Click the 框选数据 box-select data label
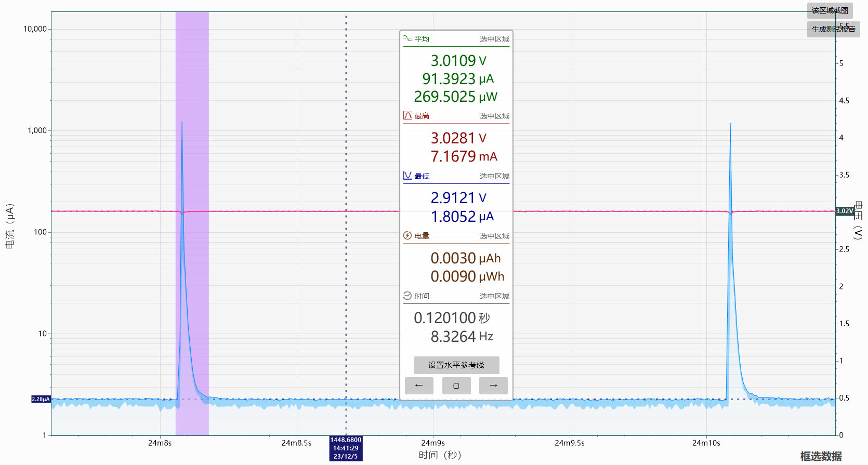This screenshot has height=465, width=868. pyautogui.click(x=821, y=456)
